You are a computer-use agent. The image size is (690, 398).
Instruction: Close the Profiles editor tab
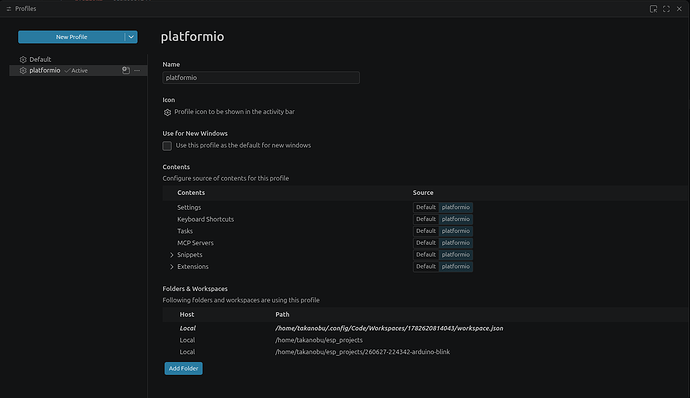(x=679, y=9)
